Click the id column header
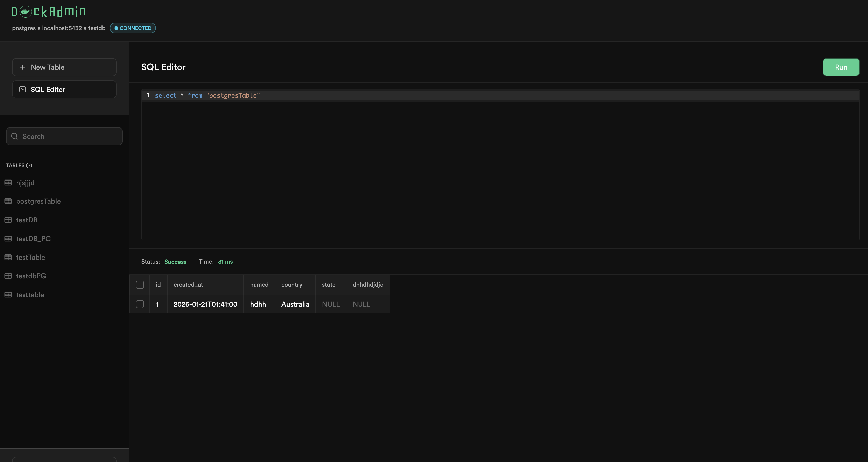Screen dimensions: 868x462 158,285
